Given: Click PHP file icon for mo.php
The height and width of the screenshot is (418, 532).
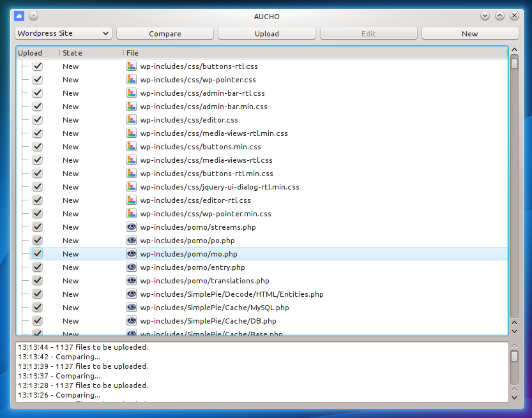Looking at the screenshot, I should [132, 253].
